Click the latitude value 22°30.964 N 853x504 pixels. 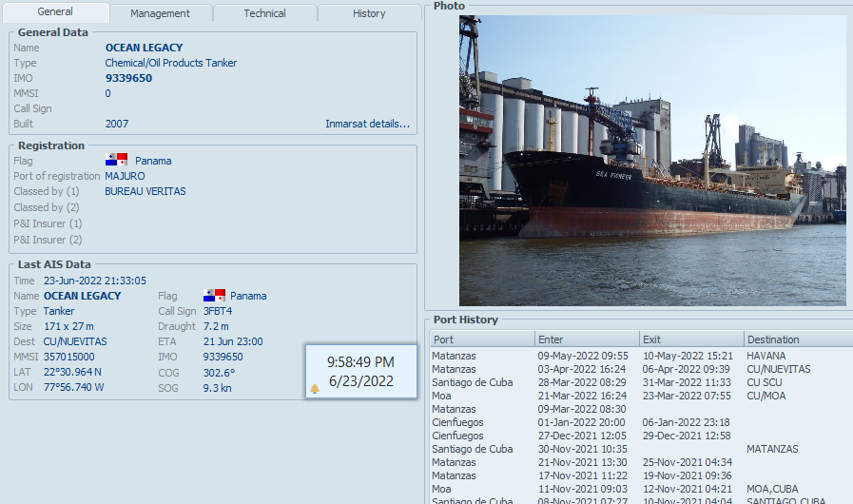click(x=72, y=372)
